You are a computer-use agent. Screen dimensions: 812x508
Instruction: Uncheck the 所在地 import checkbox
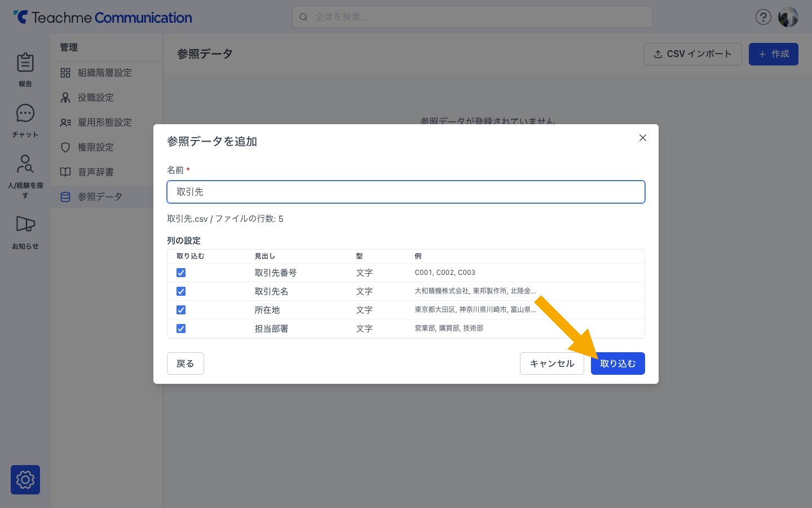point(181,310)
